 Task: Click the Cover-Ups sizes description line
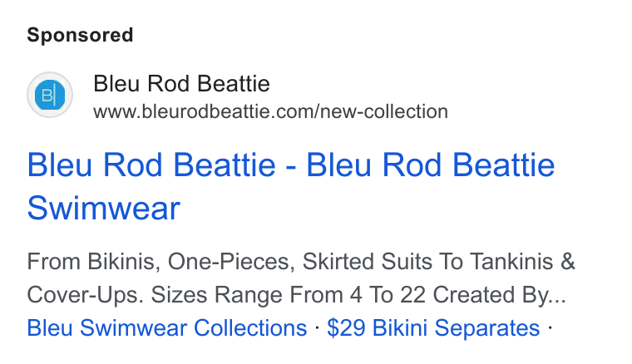[x=297, y=295]
